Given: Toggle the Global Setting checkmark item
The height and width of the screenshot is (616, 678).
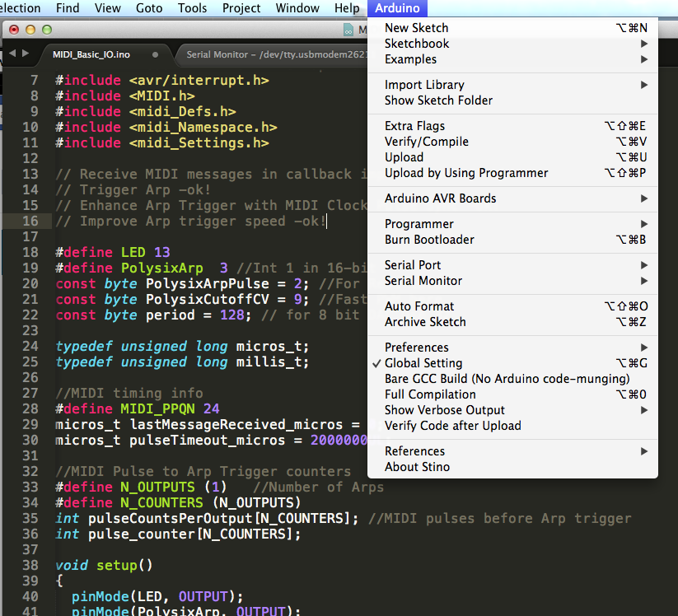Looking at the screenshot, I should click(512, 363).
